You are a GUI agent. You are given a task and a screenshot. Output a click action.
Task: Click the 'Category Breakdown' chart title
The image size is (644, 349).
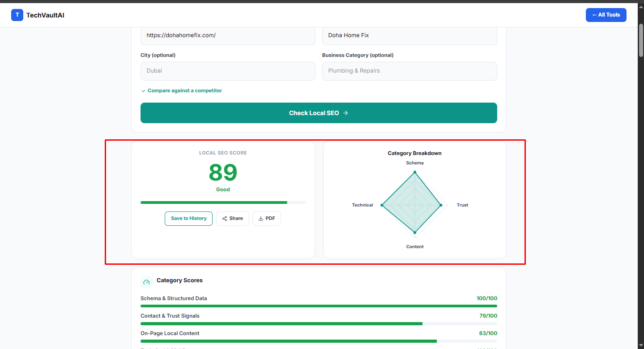click(415, 153)
